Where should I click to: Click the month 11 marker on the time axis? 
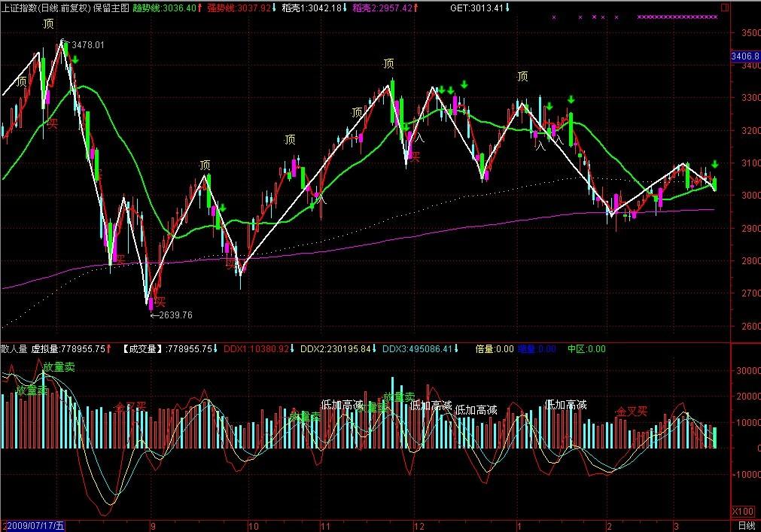[325, 526]
